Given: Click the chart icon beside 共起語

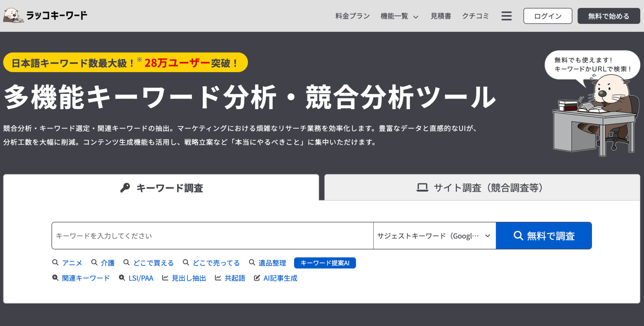Looking at the screenshot, I should click(x=218, y=278).
